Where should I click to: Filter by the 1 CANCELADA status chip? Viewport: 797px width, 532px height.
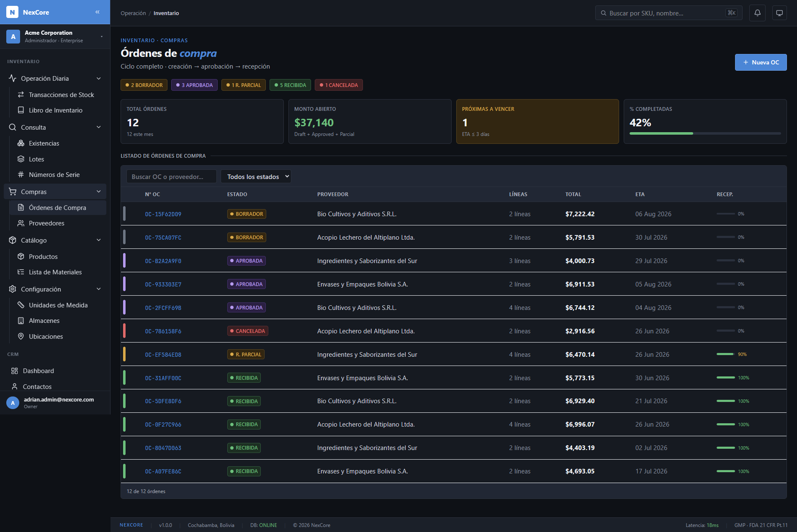pyautogui.click(x=339, y=85)
